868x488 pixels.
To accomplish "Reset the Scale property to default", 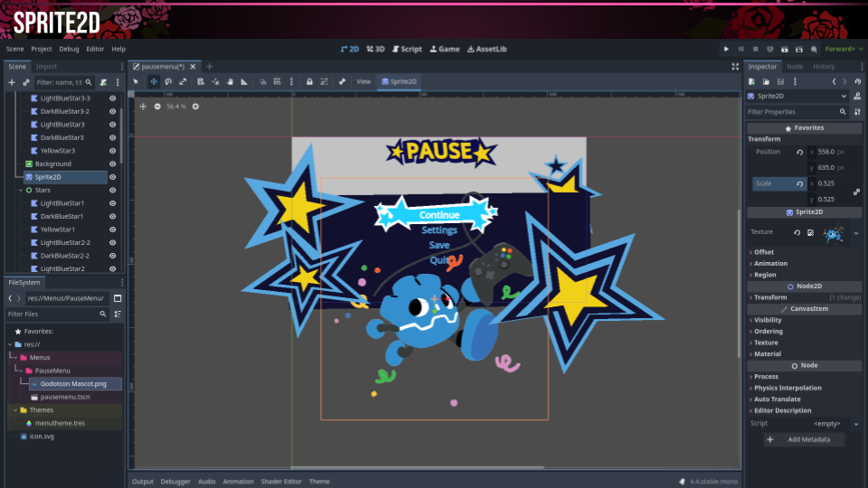I will (x=800, y=183).
